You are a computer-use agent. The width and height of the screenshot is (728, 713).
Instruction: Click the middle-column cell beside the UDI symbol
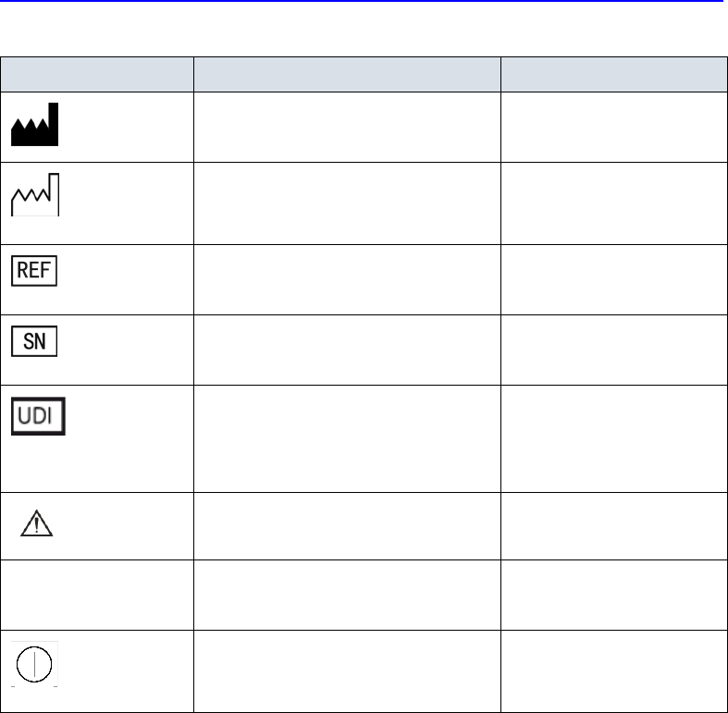click(x=346, y=438)
